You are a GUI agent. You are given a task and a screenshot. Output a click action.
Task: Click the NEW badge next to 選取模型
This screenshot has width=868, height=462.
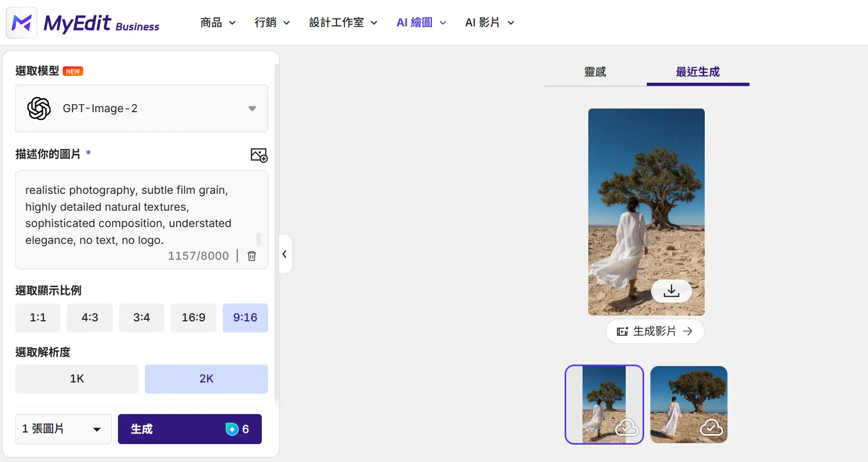point(73,71)
